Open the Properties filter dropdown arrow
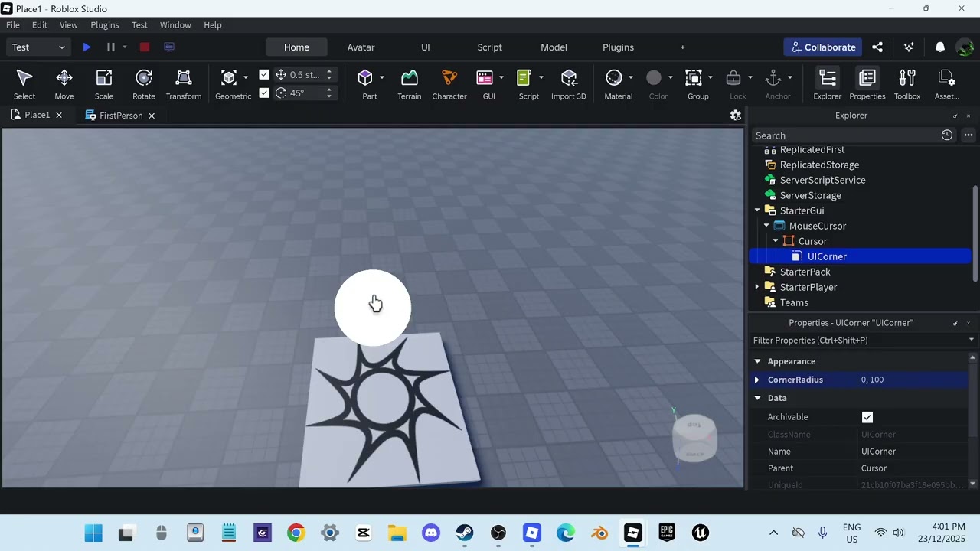 tap(972, 341)
